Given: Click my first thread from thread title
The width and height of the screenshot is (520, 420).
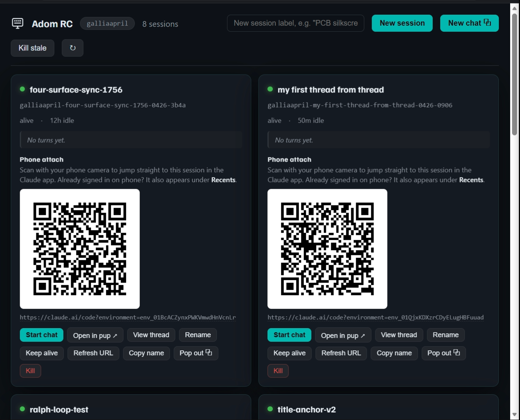Looking at the screenshot, I should click(331, 90).
